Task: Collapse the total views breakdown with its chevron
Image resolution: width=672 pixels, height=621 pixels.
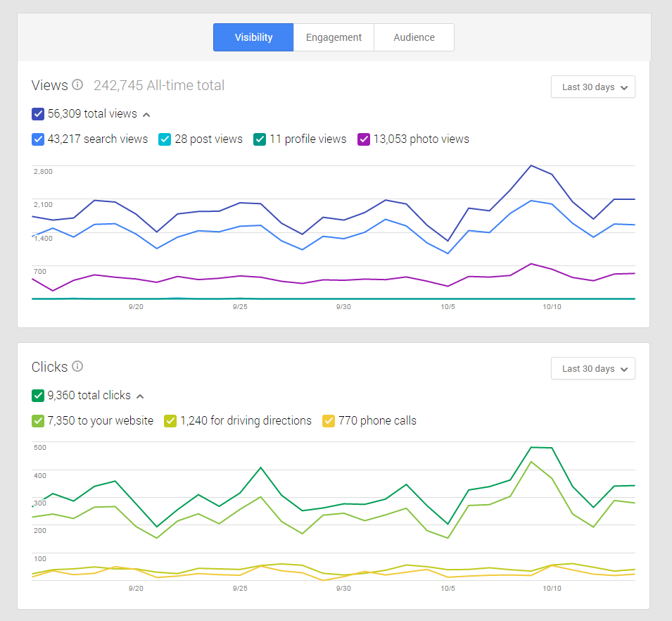Action: click(x=146, y=113)
